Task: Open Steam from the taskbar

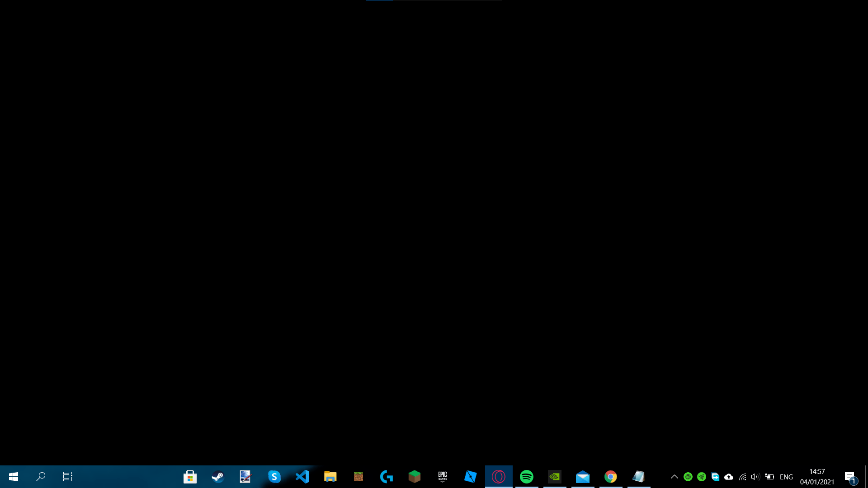Action: [218, 477]
